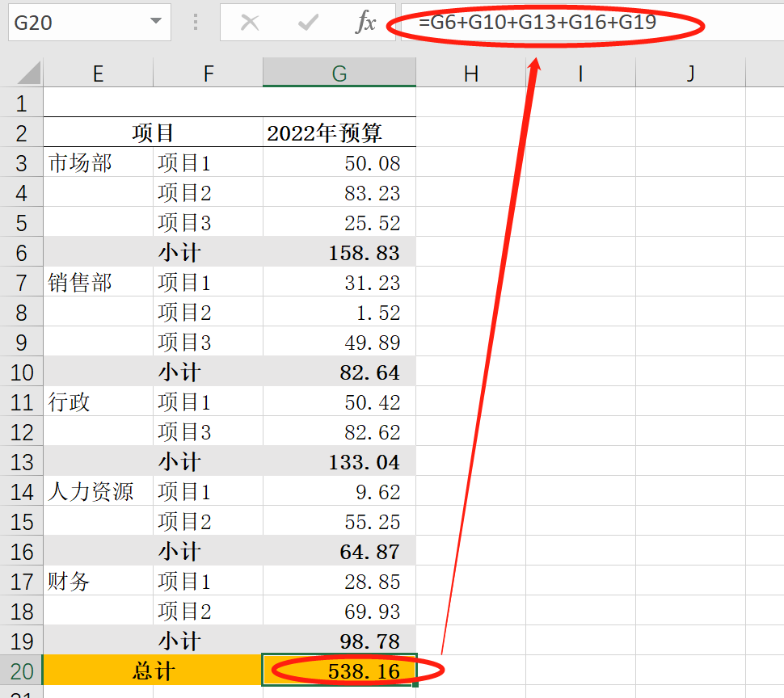Select row 19 header

(22, 641)
